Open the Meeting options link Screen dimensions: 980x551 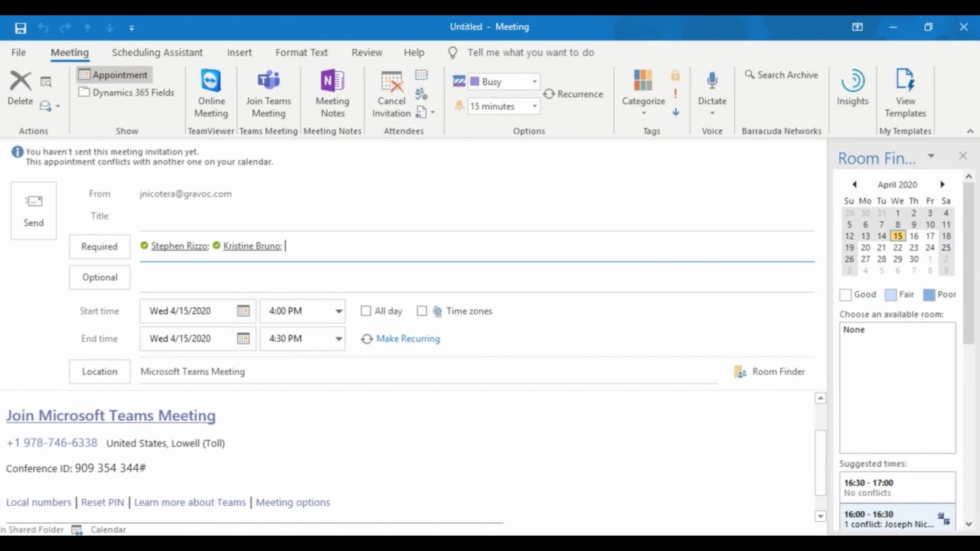tap(292, 502)
